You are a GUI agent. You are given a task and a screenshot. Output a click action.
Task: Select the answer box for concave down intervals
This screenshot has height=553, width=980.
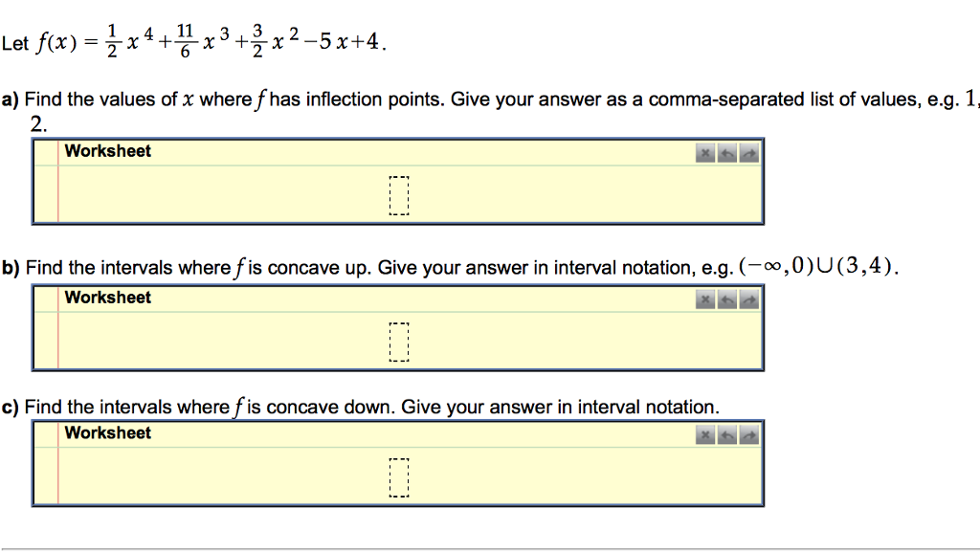tap(400, 476)
